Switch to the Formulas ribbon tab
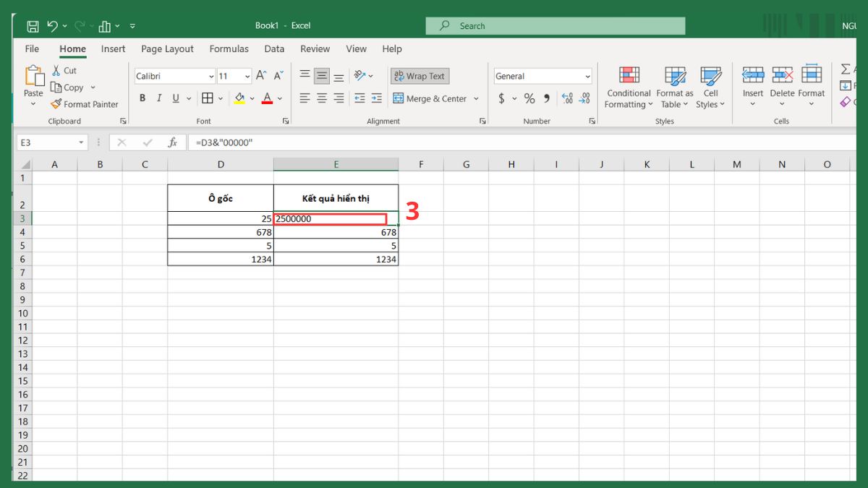 (229, 49)
